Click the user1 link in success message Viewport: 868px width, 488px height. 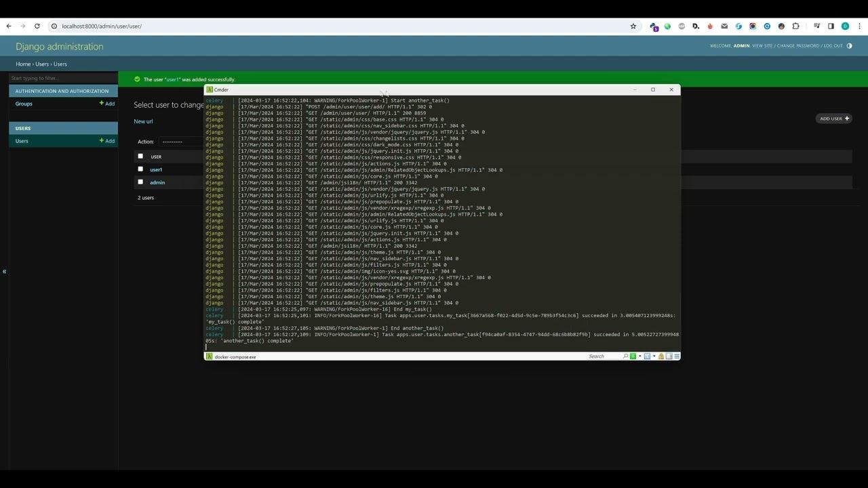coord(173,79)
